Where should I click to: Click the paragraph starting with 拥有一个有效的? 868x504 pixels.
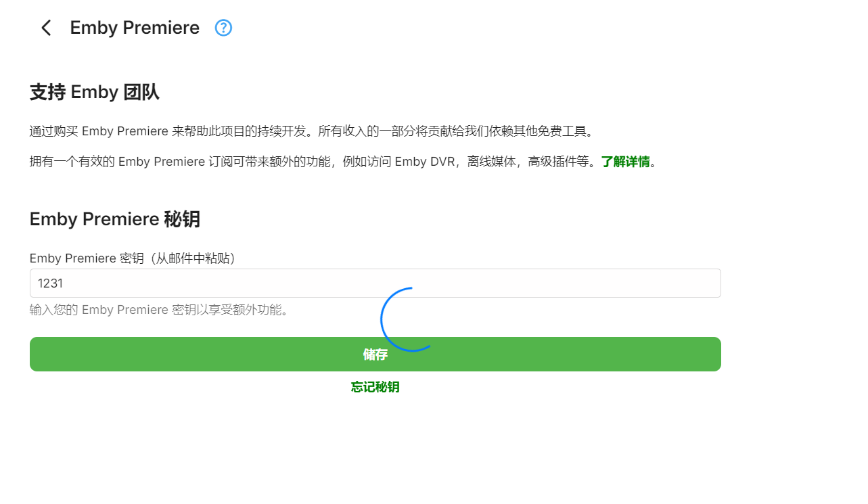click(x=343, y=162)
